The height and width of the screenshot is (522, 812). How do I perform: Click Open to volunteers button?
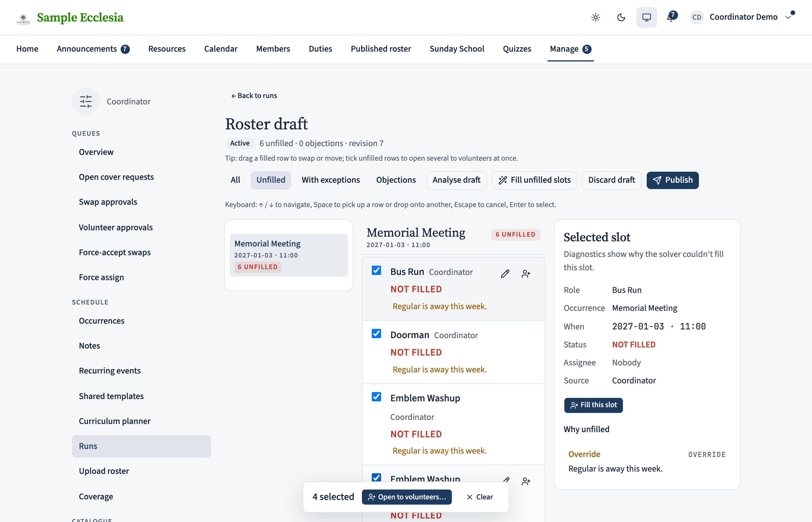click(407, 497)
